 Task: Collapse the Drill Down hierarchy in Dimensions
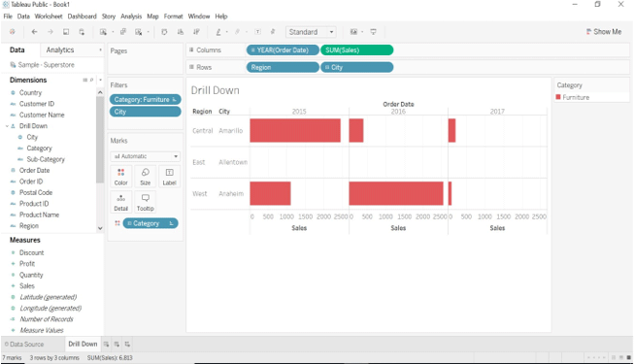coord(7,126)
